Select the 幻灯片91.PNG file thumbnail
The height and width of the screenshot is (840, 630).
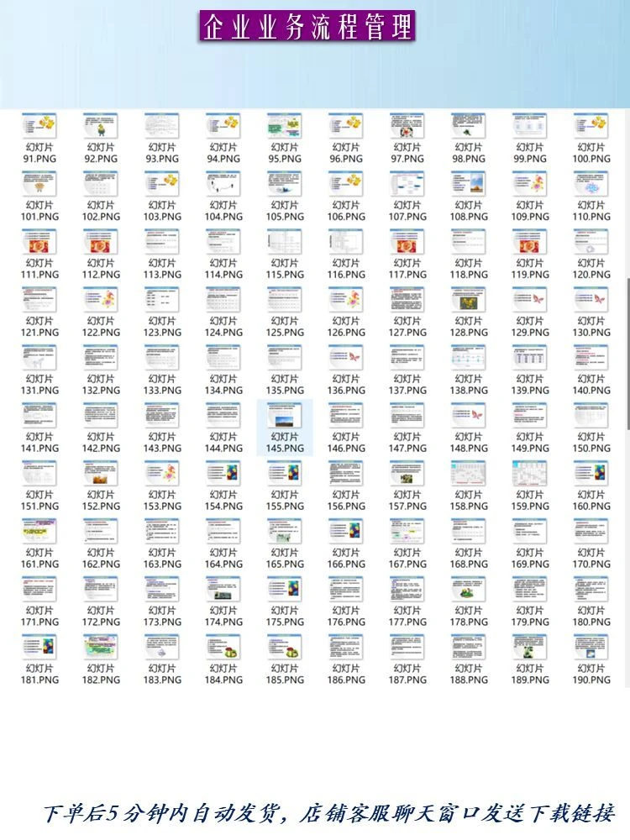pos(39,125)
